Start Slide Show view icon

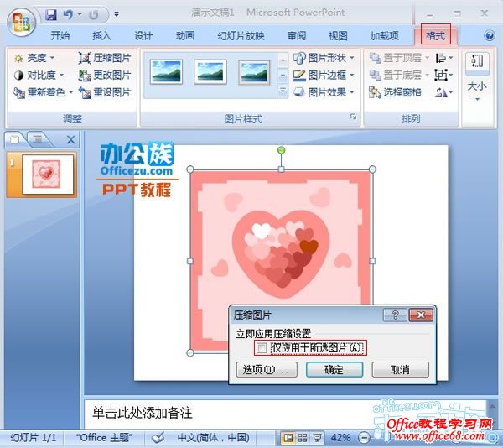(317, 438)
